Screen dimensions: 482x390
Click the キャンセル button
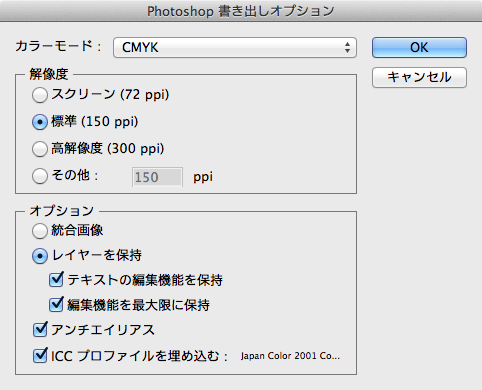[x=419, y=77]
